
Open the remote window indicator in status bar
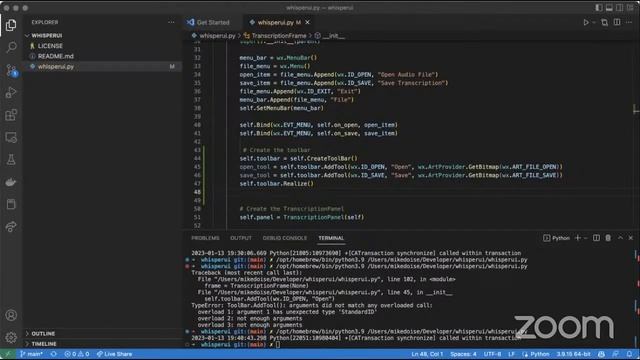tap(8, 354)
